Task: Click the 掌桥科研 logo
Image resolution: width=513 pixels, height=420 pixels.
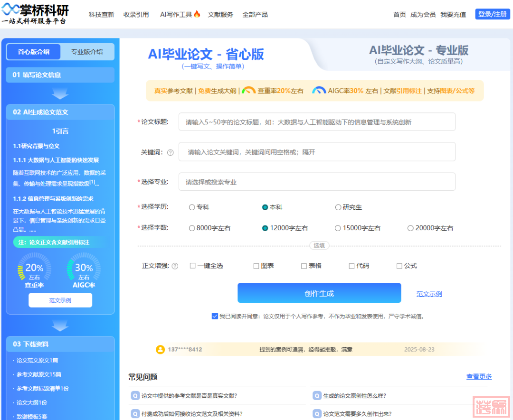Action: click(x=36, y=14)
